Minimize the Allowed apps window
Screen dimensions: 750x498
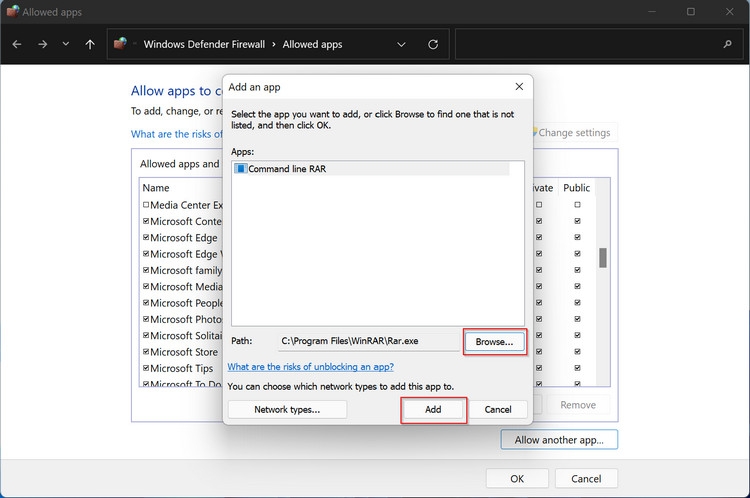pos(652,11)
